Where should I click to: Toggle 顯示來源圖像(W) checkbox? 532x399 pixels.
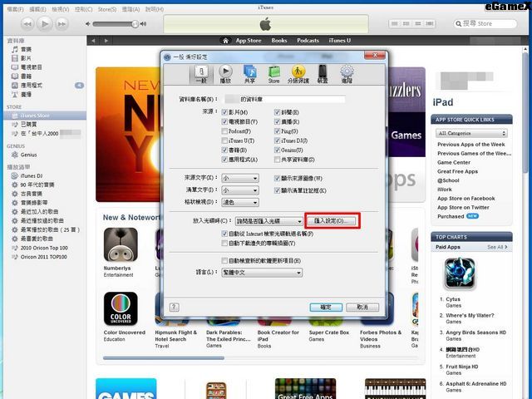277,178
